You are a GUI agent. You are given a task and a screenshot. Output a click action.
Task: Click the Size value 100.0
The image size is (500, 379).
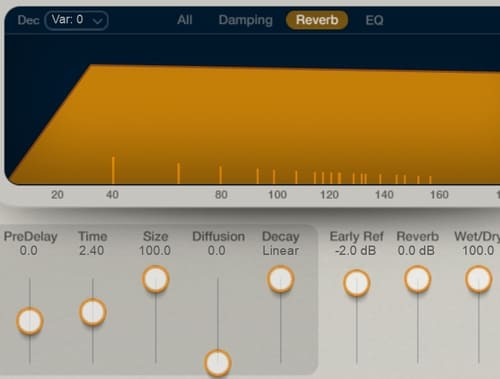coord(155,250)
